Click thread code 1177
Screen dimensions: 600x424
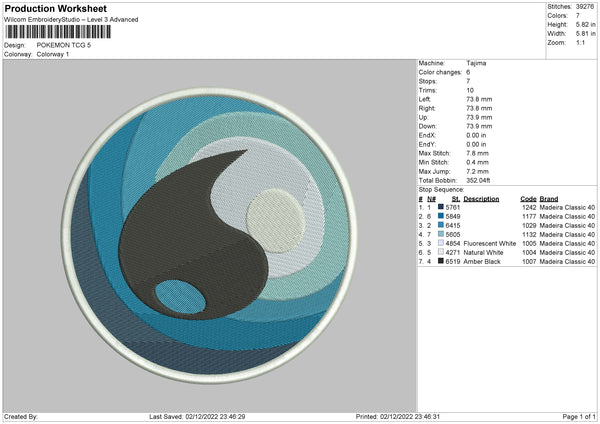529,217
